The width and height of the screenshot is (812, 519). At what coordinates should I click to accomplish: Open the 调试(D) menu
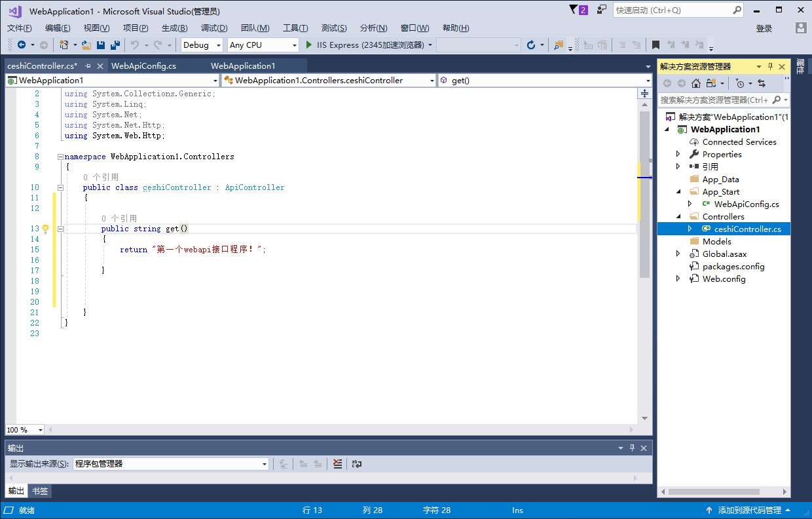pyautogui.click(x=214, y=28)
